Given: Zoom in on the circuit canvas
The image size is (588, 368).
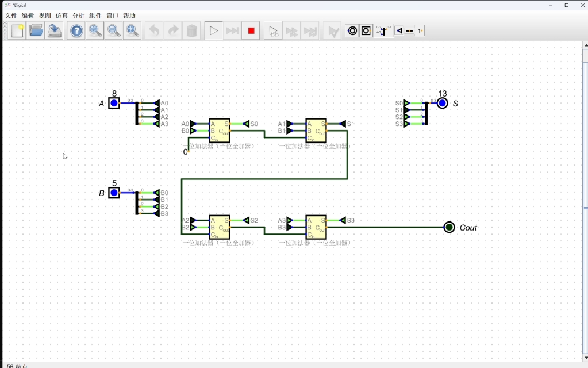Looking at the screenshot, I should point(95,30).
